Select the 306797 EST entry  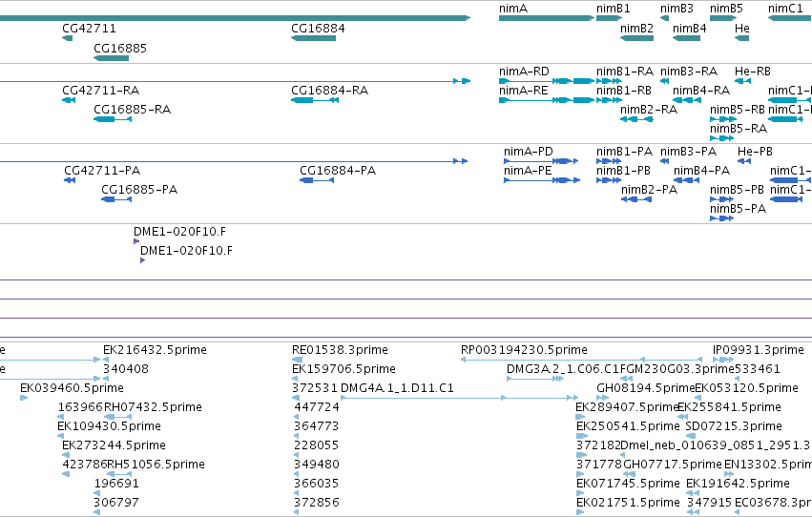click(96, 512)
